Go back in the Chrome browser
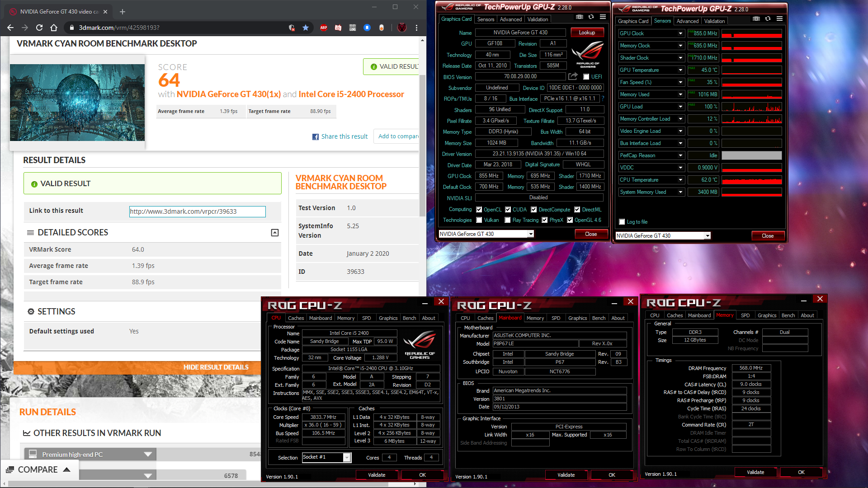868x488 pixels. point(10,28)
